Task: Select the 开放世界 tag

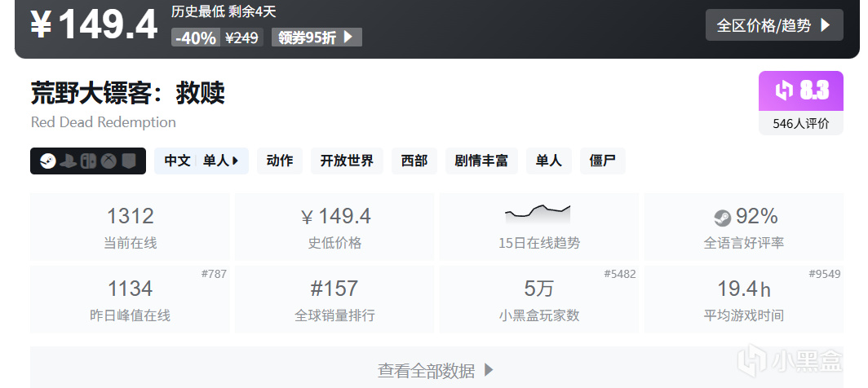Action: click(347, 161)
